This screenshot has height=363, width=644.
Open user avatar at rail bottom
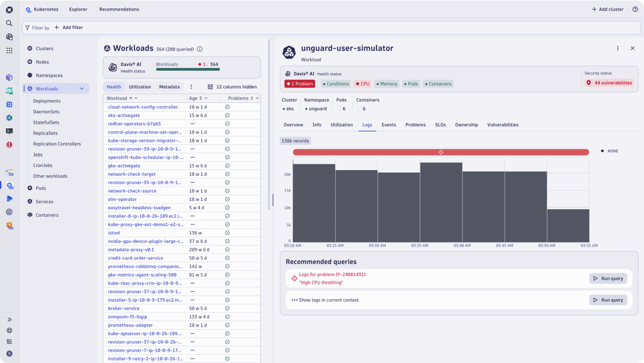point(9,354)
